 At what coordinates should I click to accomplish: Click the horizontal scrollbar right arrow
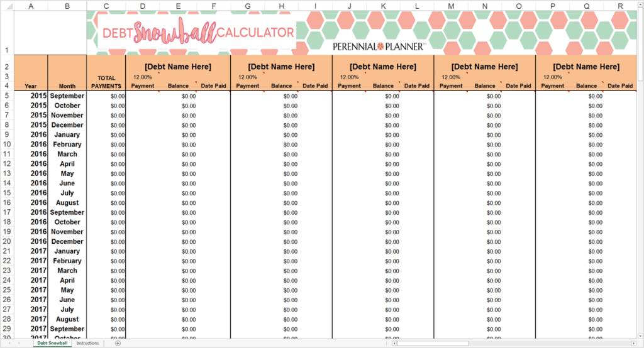click(x=633, y=343)
